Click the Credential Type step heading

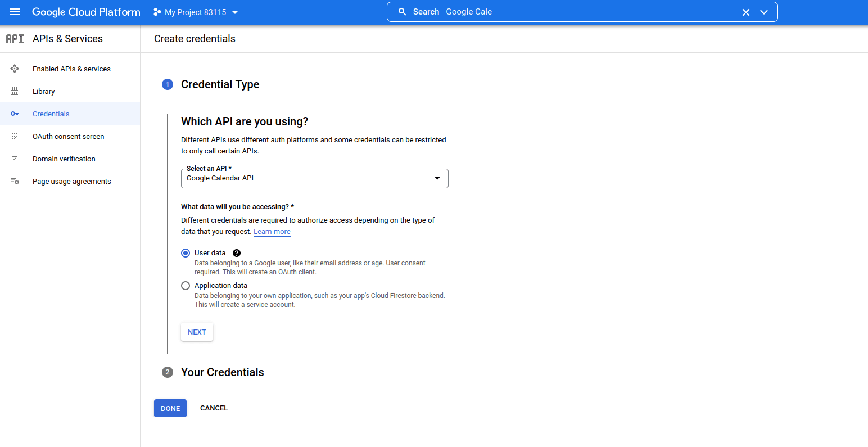point(220,84)
